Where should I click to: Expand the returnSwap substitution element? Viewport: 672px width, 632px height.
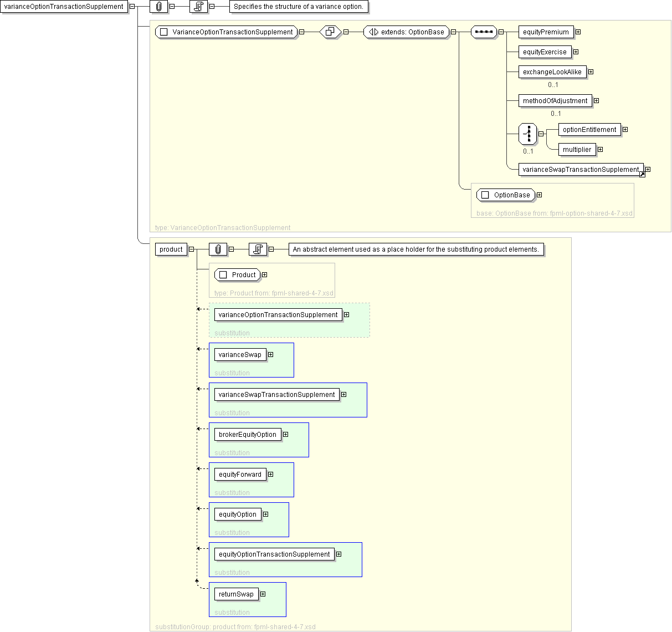click(x=263, y=594)
